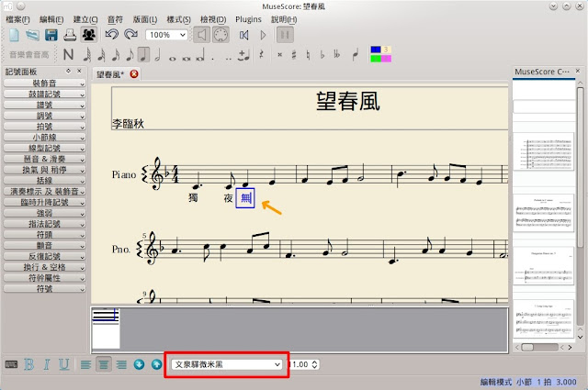Select the double whole note duration
The image size is (588, 390).
coord(187,58)
